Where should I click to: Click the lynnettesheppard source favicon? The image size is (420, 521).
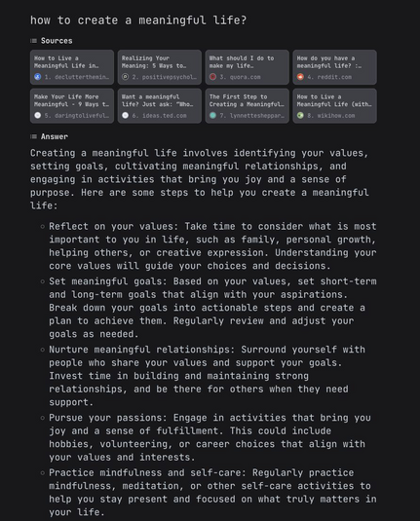212,115
